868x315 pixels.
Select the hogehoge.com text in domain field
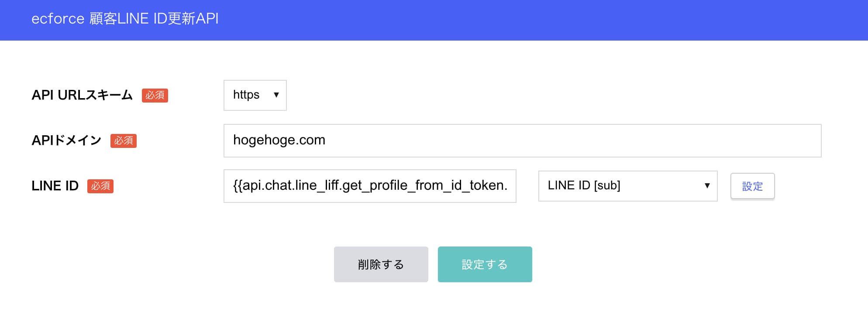278,140
